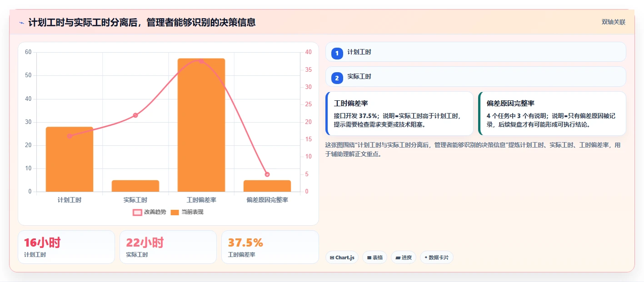The width and height of the screenshot is (644, 282).
Task: Click the trend line point above 实际工时
Action: [x=135, y=115]
